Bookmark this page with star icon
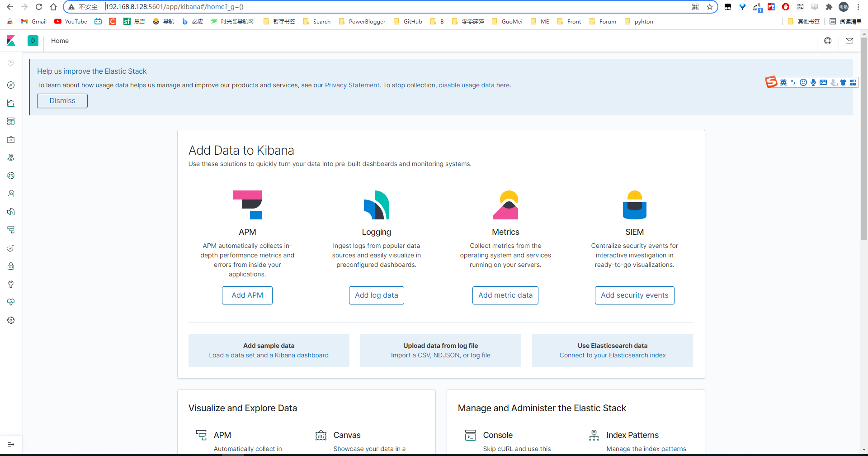The image size is (868, 456). (x=710, y=7)
